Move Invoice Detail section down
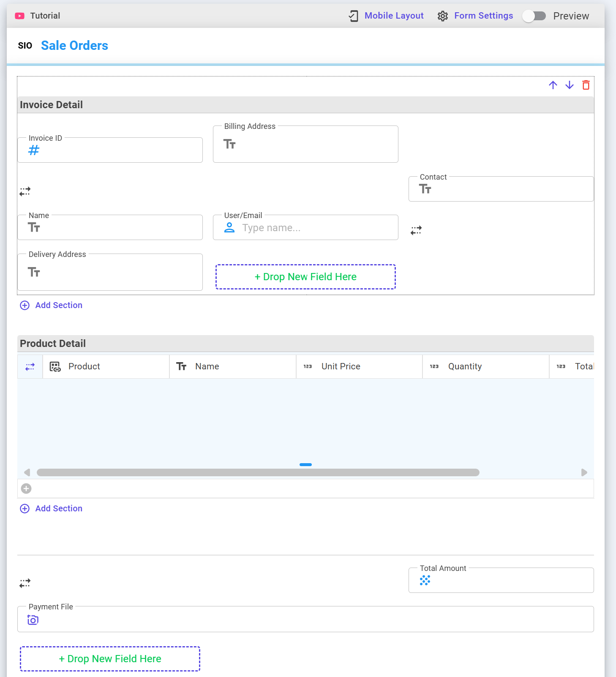Viewport: 616px width, 677px height. [x=569, y=85]
